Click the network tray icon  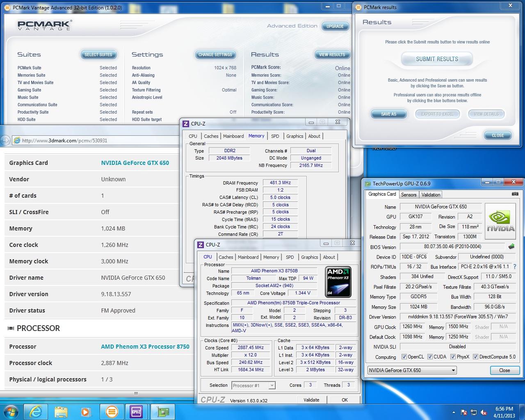click(x=474, y=412)
